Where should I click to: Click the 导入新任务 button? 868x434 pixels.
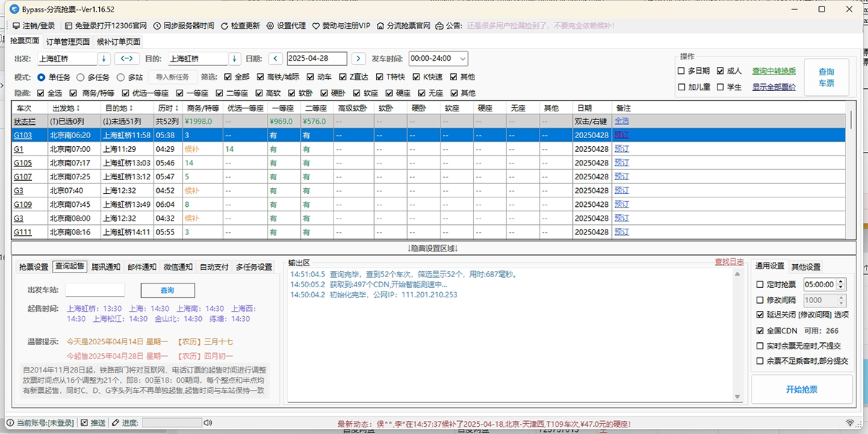(x=172, y=77)
